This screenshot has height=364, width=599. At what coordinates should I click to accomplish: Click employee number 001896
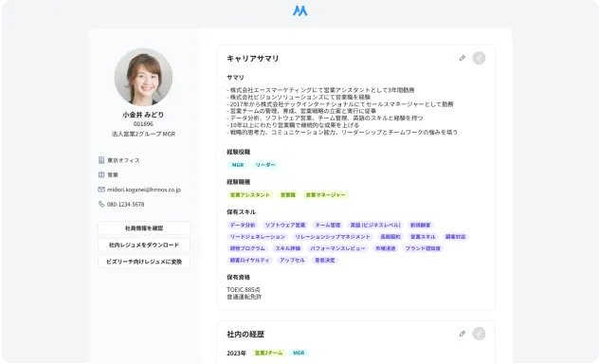tap(143, 124)
